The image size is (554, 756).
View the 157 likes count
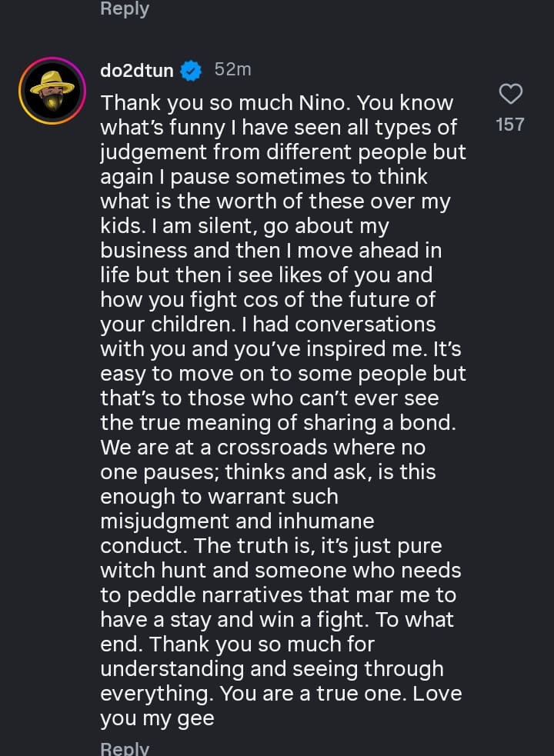510,125
